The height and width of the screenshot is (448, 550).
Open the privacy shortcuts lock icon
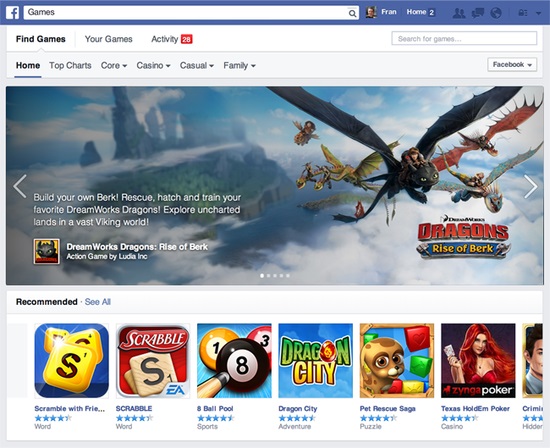523,13
